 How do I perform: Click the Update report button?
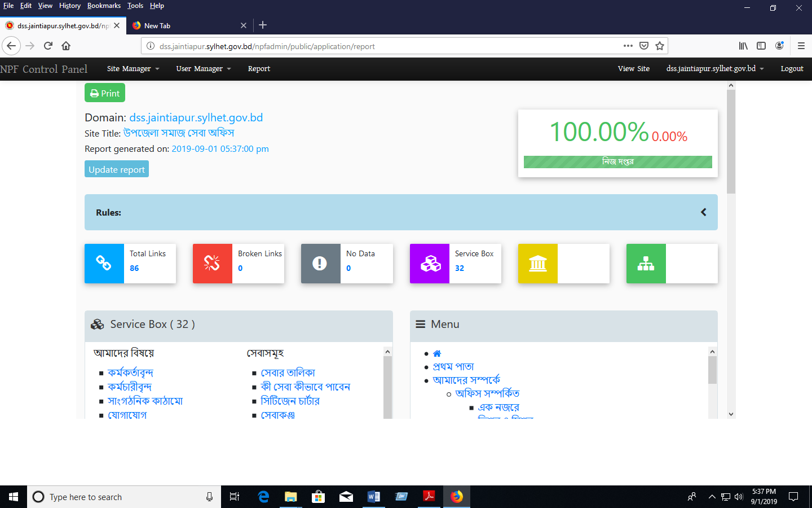[117, 169]
